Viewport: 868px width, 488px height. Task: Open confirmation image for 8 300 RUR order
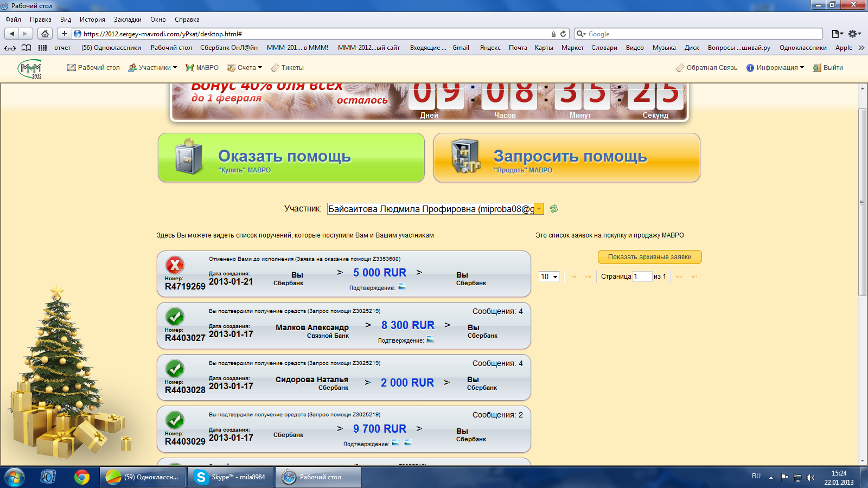click(430, 339)
